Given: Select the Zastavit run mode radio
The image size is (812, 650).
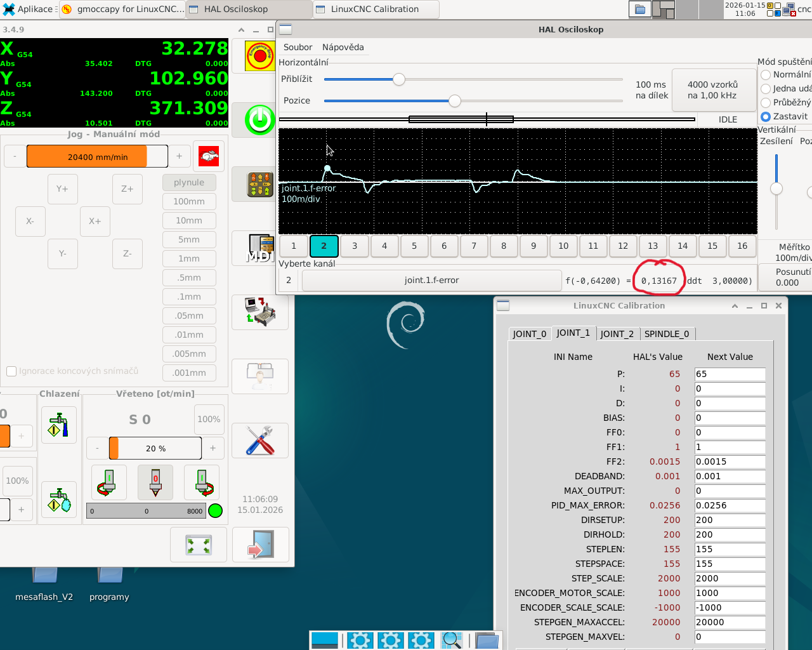Looking at the screenshot, I should click(x=766, y=116).
